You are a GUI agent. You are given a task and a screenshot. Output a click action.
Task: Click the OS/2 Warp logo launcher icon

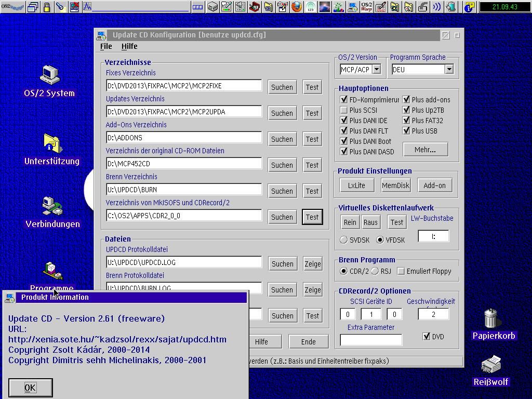tap(366, 7)
